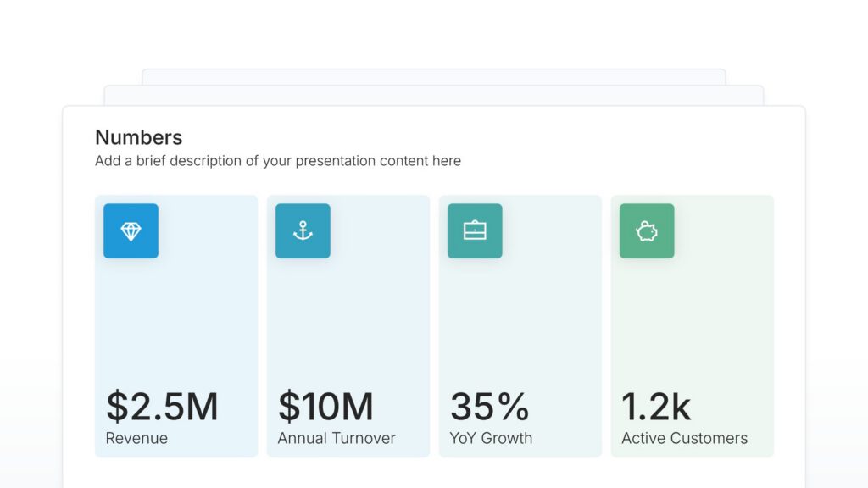Screen dimensions: 868x488
Task: Select the anchor icon above Annual Turnover
Action: 303,231
